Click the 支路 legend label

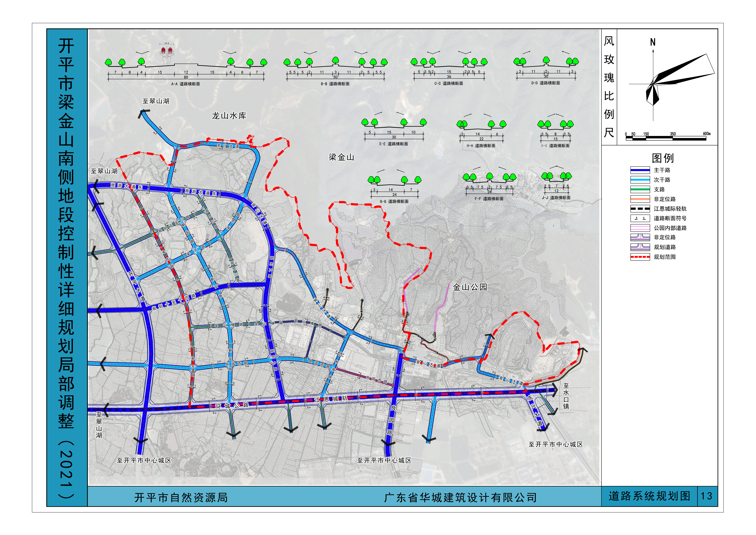(659, 189)
